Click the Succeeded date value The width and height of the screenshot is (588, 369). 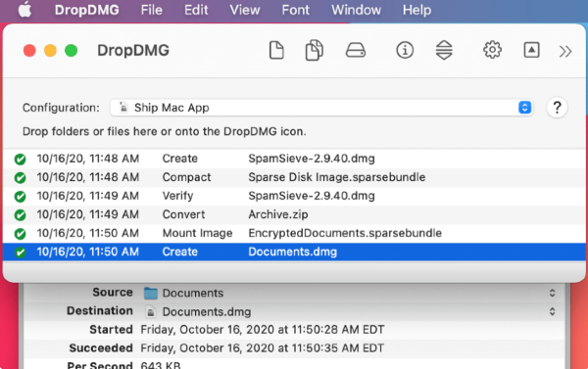coord(262,348)
